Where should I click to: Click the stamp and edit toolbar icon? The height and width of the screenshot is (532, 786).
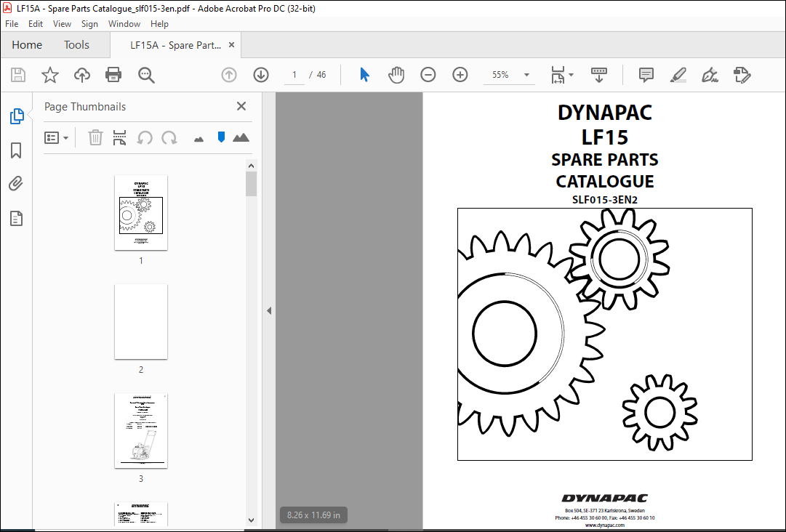pyautogui.click(x=742, y=75)
